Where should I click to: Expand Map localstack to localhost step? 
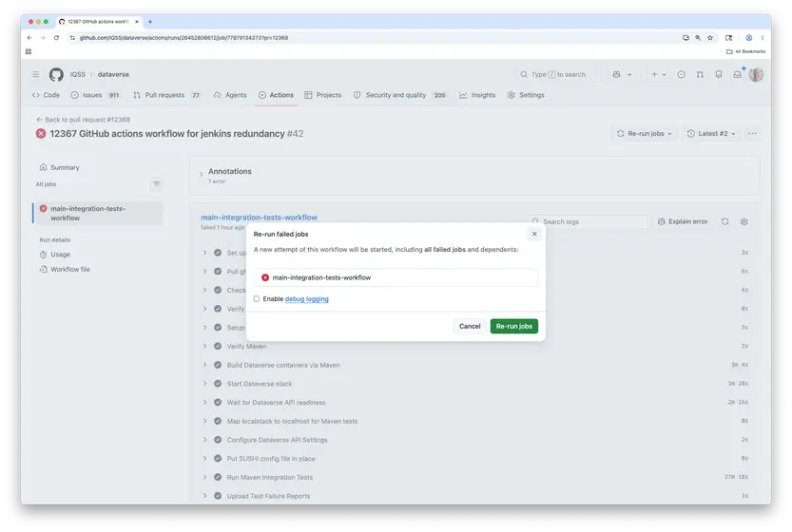click(204, 421)
